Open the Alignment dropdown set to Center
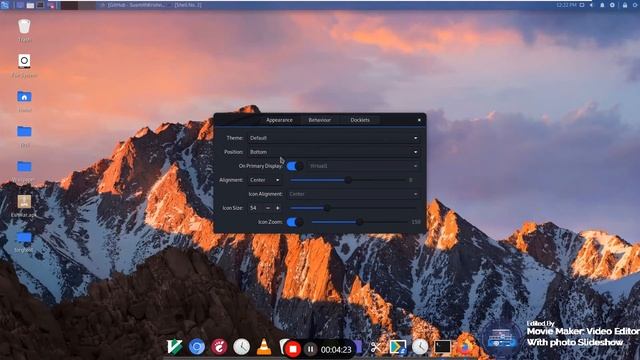The image size is (640, 360). click(264, 180)
